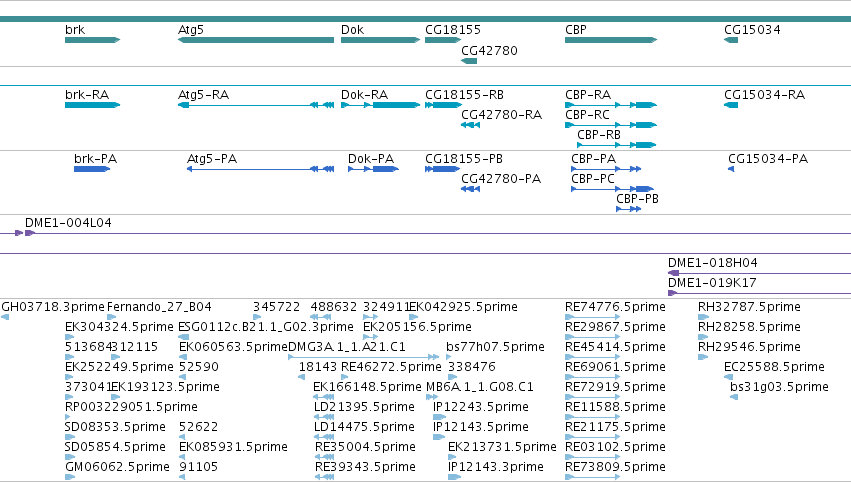Viewport: 851px width, 482px height.
Task: Select the CBP-RC transcript label
Action: coord(587,115)
